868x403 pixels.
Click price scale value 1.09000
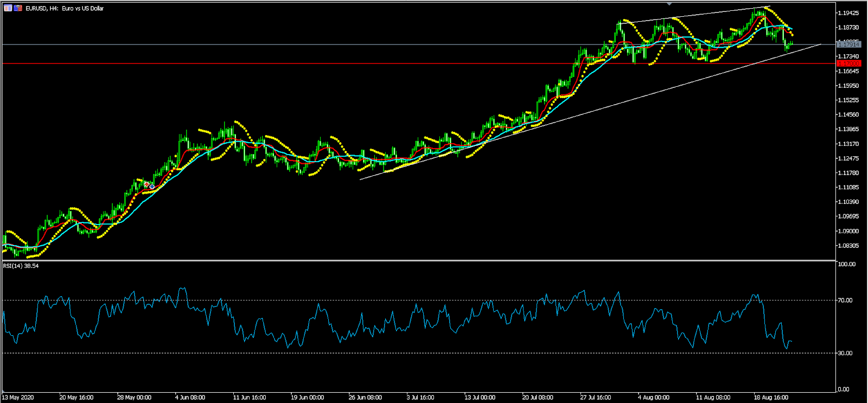tap(848, 231)
